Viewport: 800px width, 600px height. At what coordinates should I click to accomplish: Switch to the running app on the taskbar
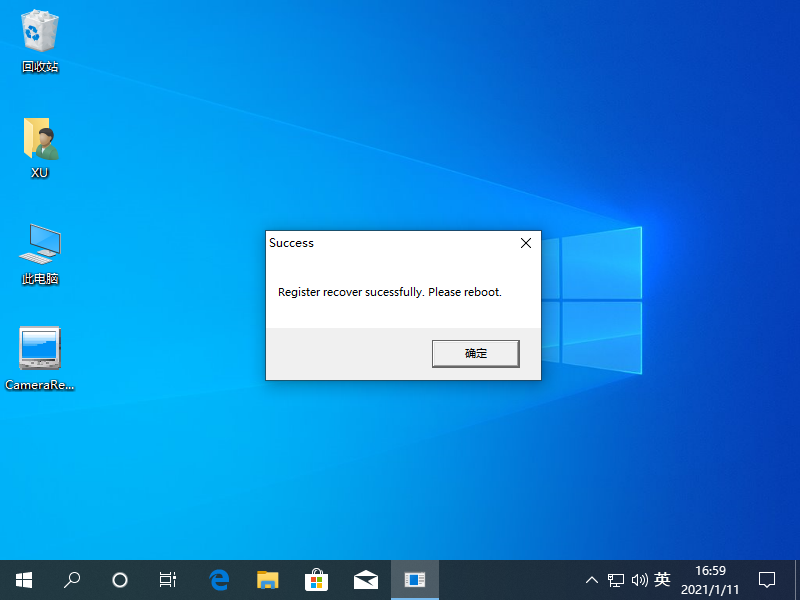(414, 579)
